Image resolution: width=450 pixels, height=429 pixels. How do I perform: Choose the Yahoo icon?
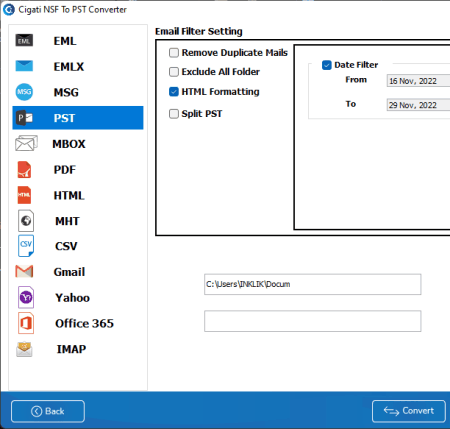(x=26, y=297)
